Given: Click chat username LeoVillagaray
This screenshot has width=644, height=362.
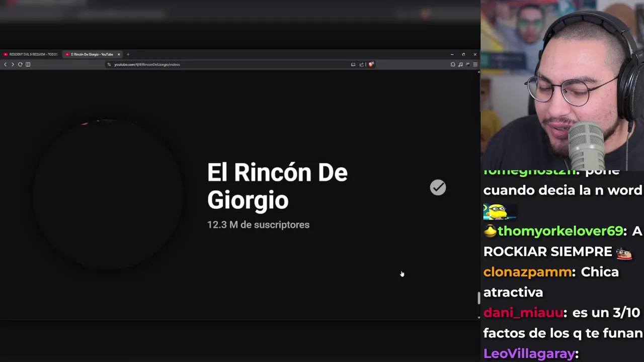Looking at the screenshot, I should (x=529, y=353).
